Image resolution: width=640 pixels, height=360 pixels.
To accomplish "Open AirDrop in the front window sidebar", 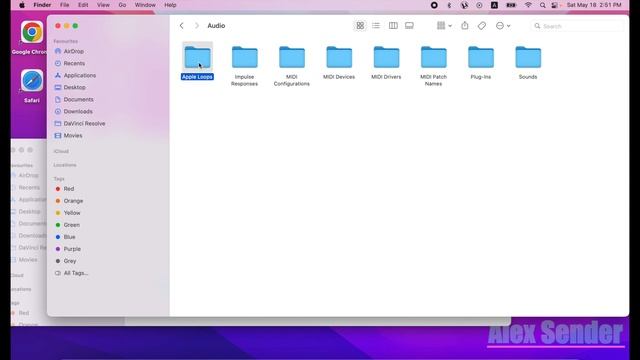I will [x=73, y=51].
